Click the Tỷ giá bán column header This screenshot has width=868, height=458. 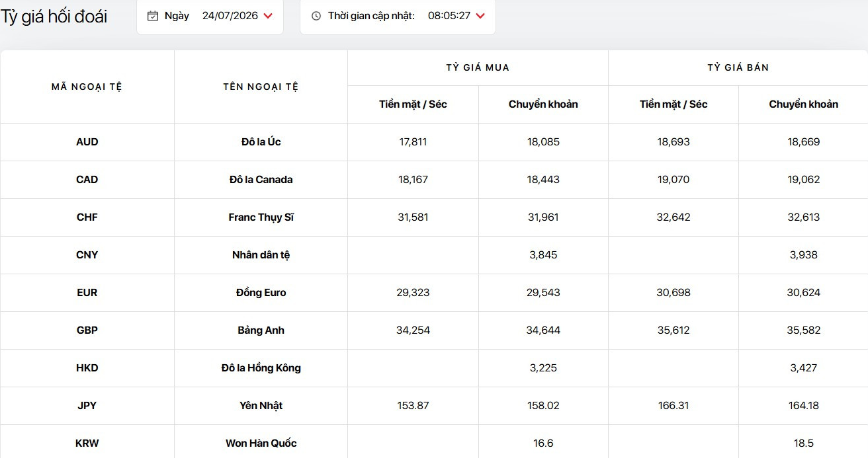tap(738, 67)
